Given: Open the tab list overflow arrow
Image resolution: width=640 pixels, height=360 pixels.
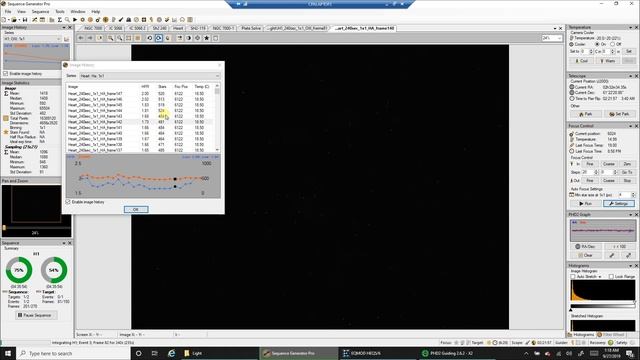Looking at the screenshot, I should pyautogui.click(x=555, y=28).
